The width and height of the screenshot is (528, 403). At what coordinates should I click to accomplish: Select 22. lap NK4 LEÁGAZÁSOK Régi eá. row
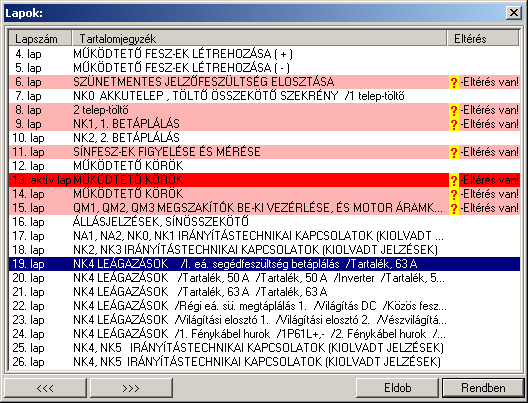click(x=264, y=306)
